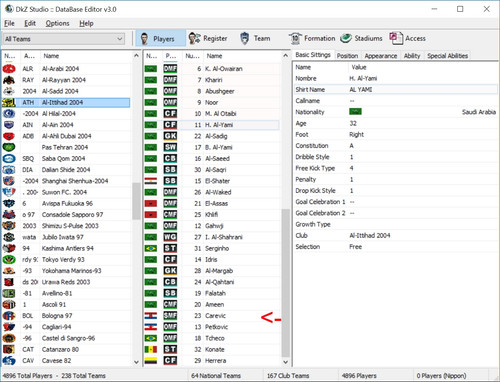
Task: Click the SW position icon for B. Al-Yami
Action: (x=170, y=147)
